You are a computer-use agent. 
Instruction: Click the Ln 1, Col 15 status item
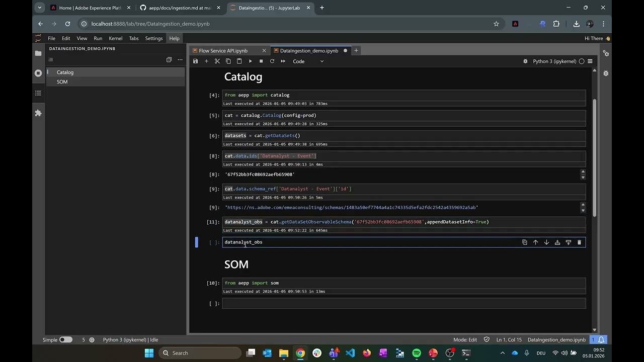(509, 340)
